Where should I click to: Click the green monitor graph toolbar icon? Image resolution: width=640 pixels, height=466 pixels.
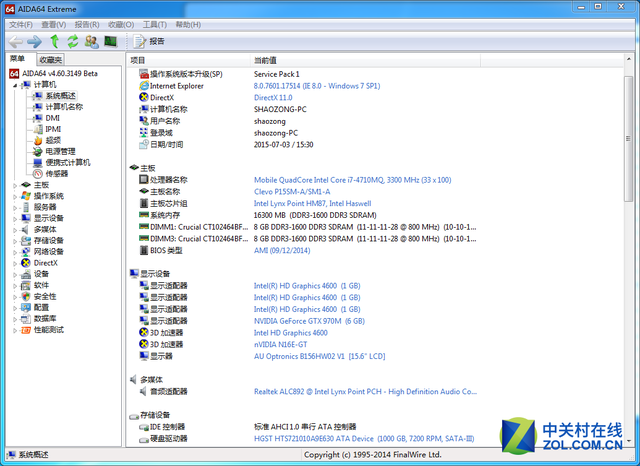[110, 41]
